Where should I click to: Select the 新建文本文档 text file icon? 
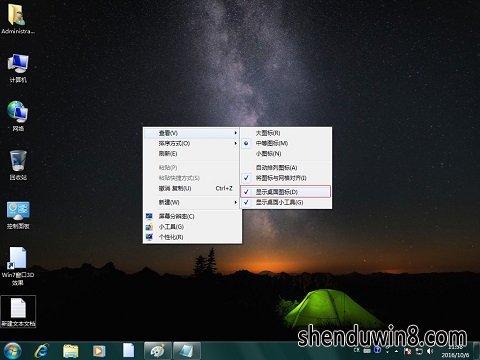point(18,312)
